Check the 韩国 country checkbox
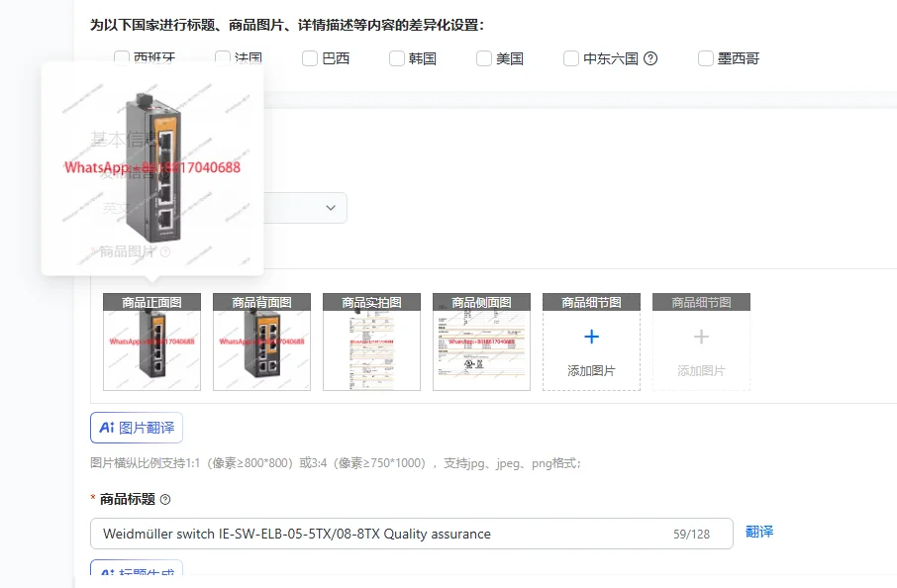The image size is (897, 588). [x=396, y=58]
